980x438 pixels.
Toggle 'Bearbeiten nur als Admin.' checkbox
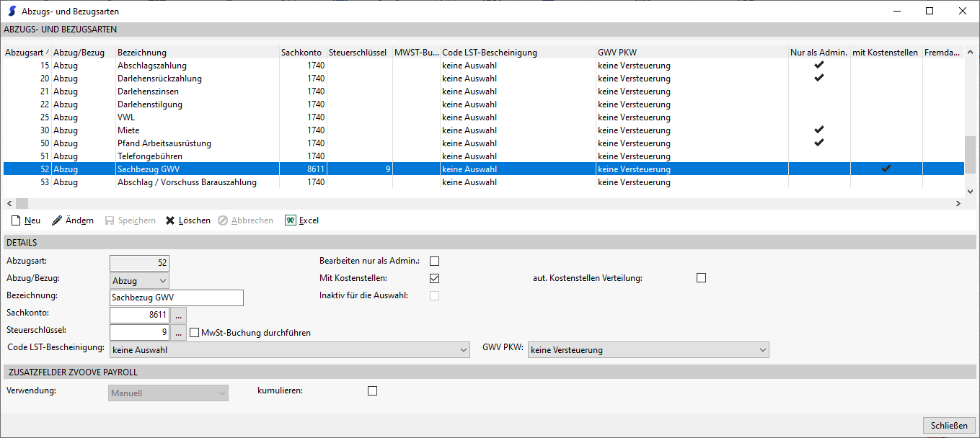(434, 261)
